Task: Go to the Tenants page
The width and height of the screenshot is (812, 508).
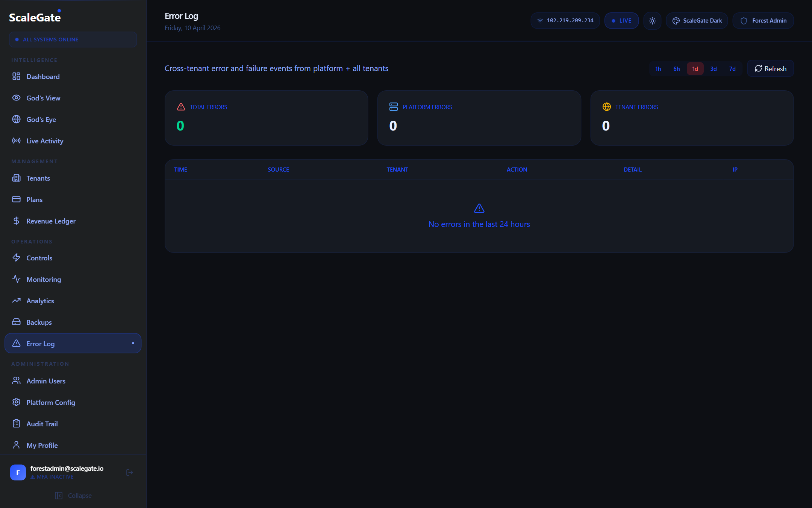Action: click(38, 178)
